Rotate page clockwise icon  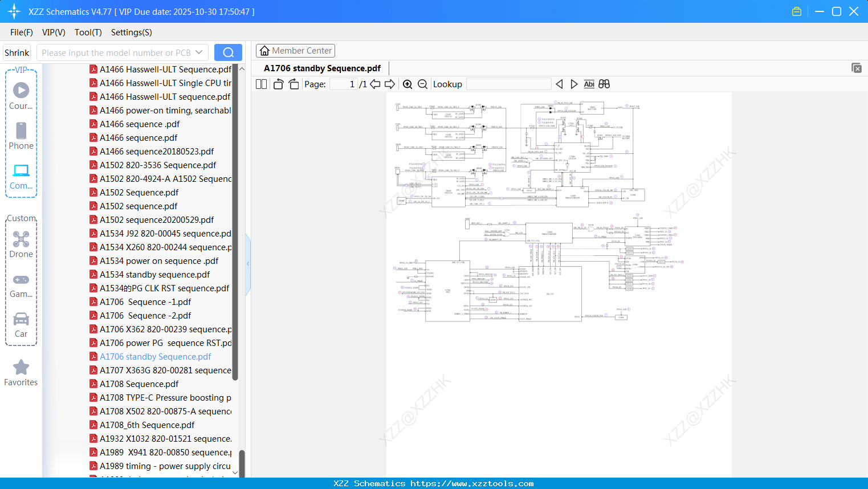tap(294, 84)
